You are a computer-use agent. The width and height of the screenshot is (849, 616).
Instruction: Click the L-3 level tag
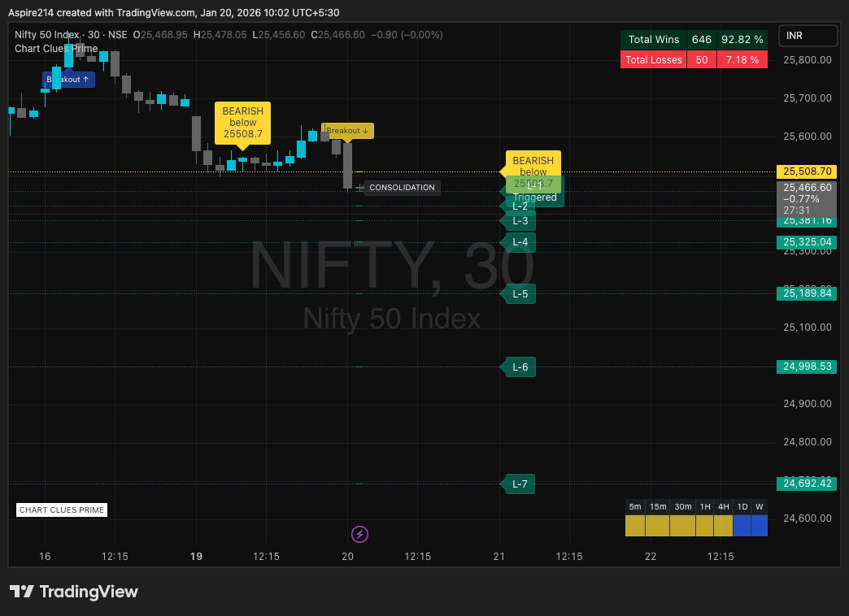tap(520, 221)
